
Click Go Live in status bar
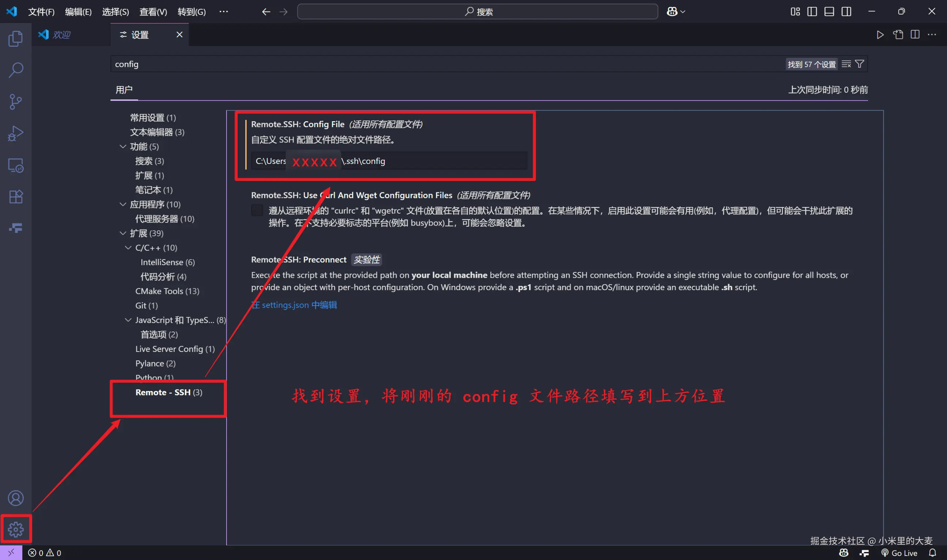point(899,553)
